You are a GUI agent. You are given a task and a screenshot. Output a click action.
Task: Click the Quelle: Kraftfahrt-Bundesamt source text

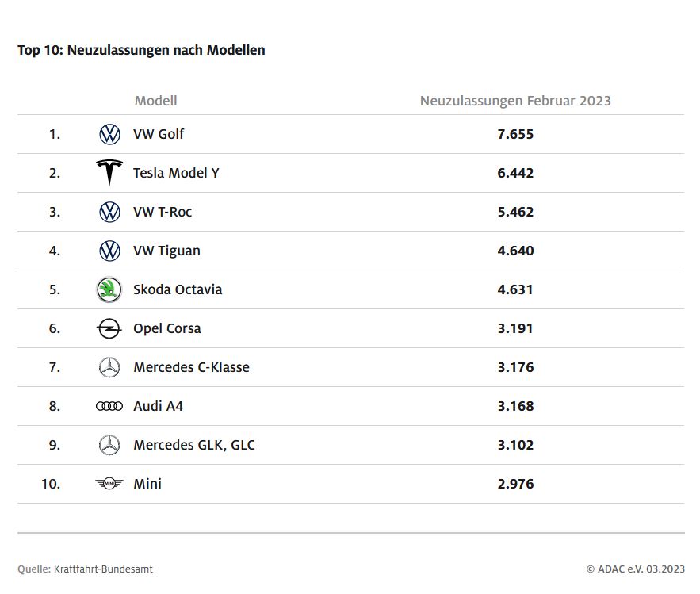point(86,569)
